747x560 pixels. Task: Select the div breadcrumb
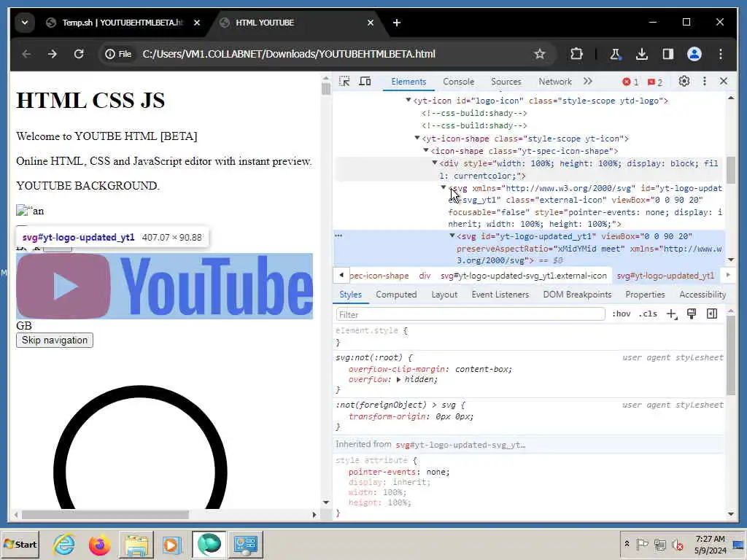425,276
